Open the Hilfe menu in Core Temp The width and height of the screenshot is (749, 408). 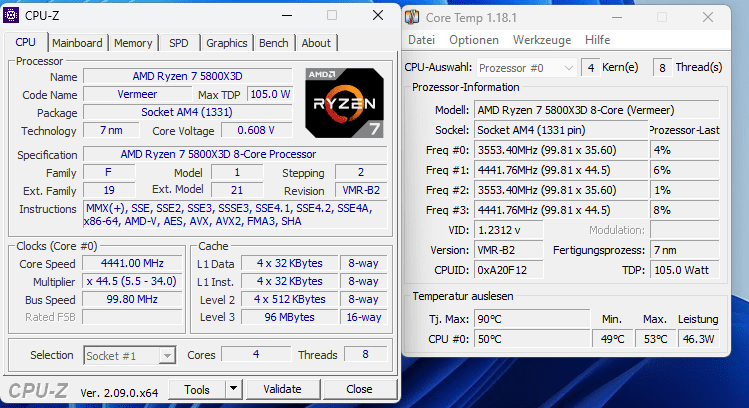(x=598, y=40)
